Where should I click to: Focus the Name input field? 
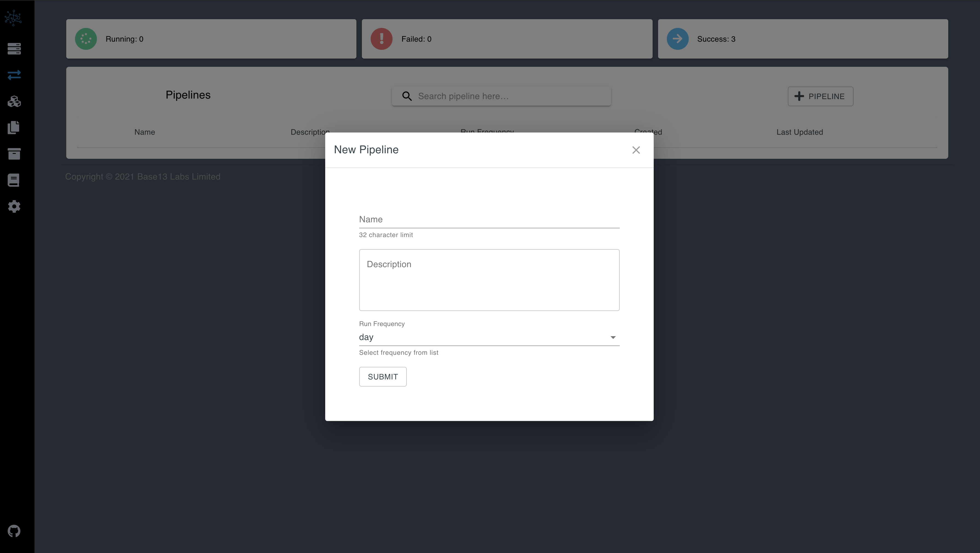[x=489, y=220]
